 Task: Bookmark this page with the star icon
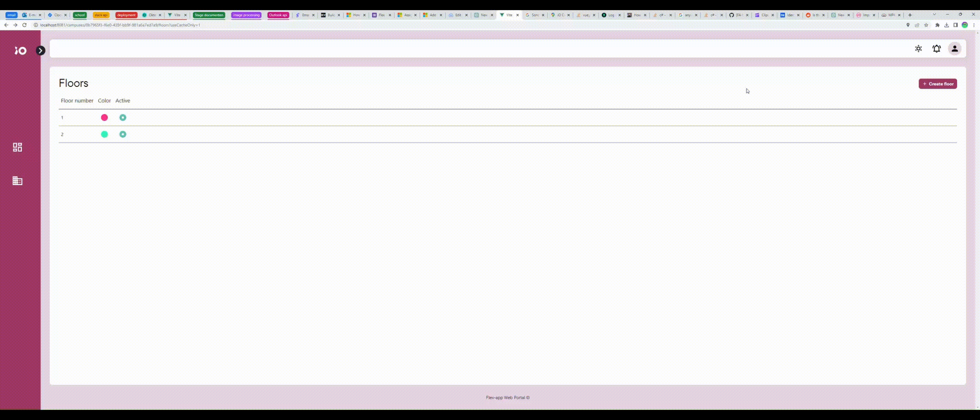click(926, 25)
